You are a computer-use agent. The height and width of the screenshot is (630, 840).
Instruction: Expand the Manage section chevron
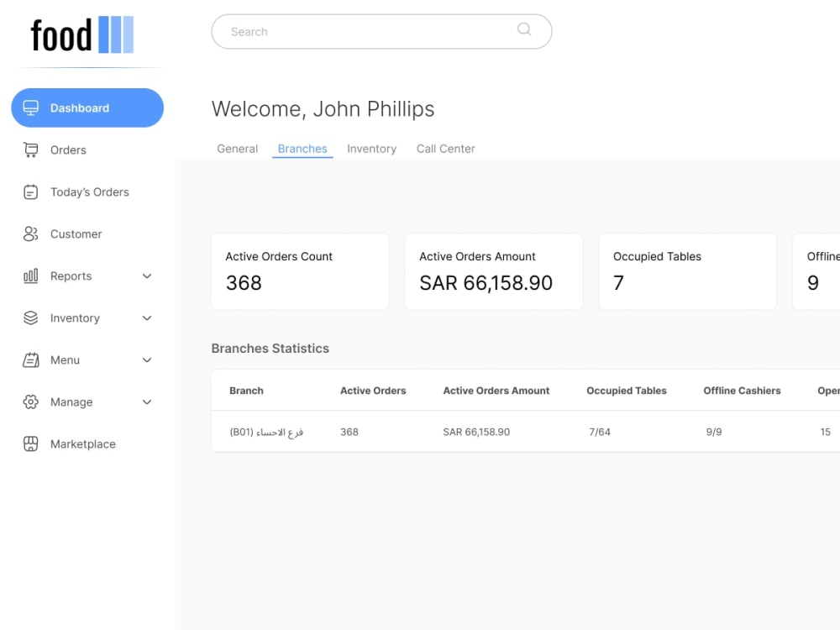[x=147, y=402]
